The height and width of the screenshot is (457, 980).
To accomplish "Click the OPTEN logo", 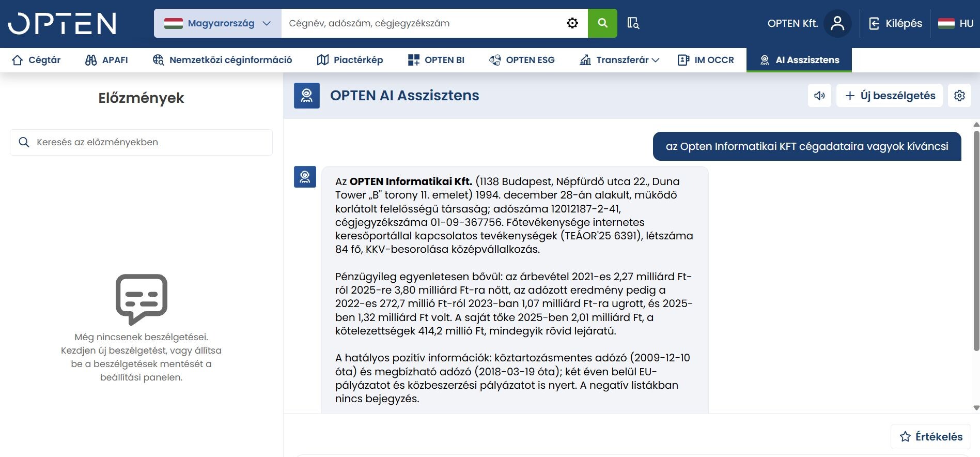I will (x=62, y=23).
